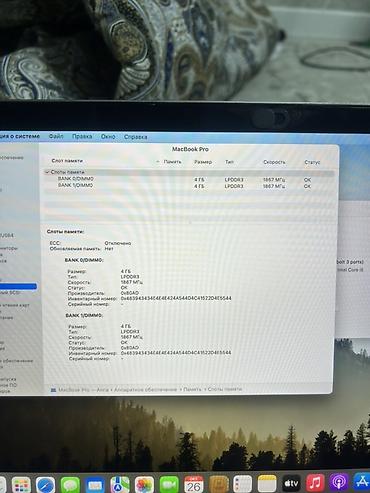Toggle the sort arrow beside Память header

pyautogui.click(x=158, y=162)
